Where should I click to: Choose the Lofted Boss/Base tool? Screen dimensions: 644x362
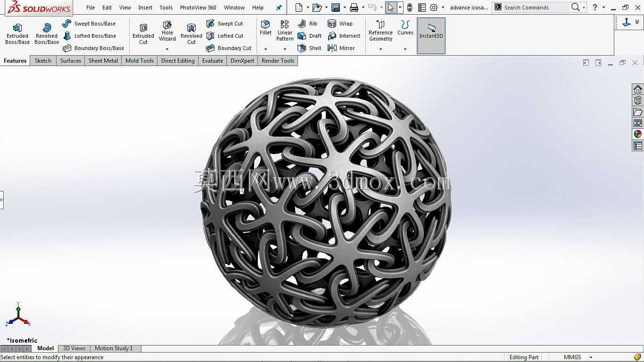[89, 36]
